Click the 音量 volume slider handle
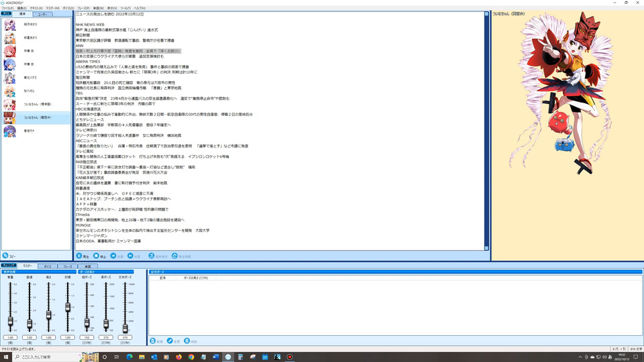This screenshot has width=644, height=362. coord(10,321)
